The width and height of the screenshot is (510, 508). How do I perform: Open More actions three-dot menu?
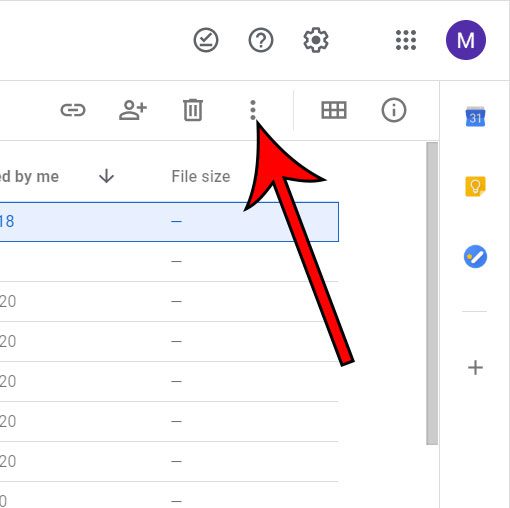(x=253, y=110)
